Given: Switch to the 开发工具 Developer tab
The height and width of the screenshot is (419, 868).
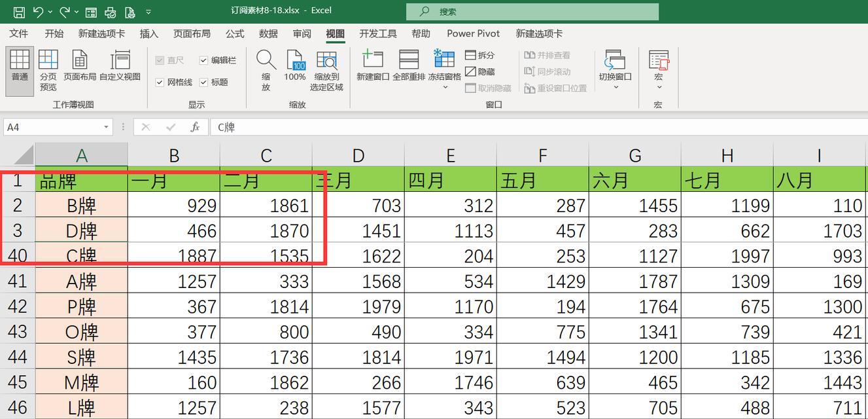Looking at the screenshot, I should [x=378, y=33].
